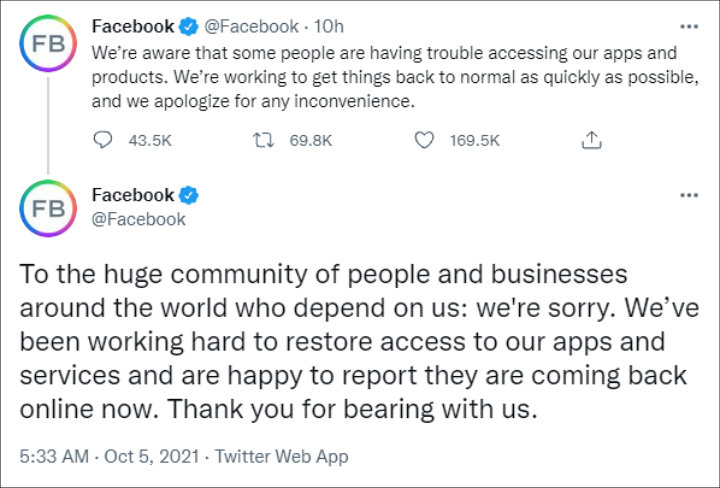720x488 pixels.
Task: Retweet the first Facebook tweet
Action: (264, 140)
